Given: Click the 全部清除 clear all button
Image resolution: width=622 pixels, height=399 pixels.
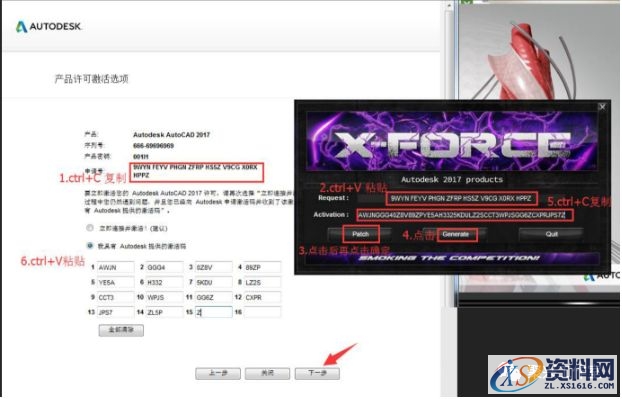Looking at the screenshot, I should click(121, 330).
